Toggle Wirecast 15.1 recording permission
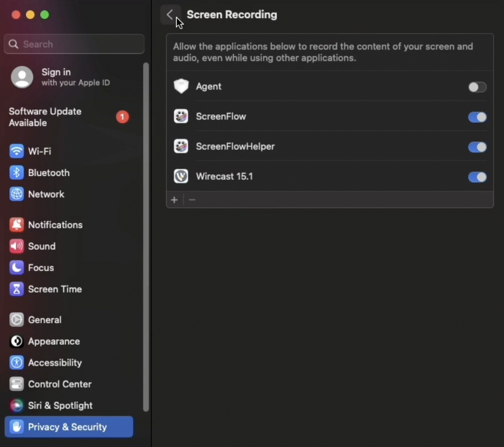 coord(476,177)
